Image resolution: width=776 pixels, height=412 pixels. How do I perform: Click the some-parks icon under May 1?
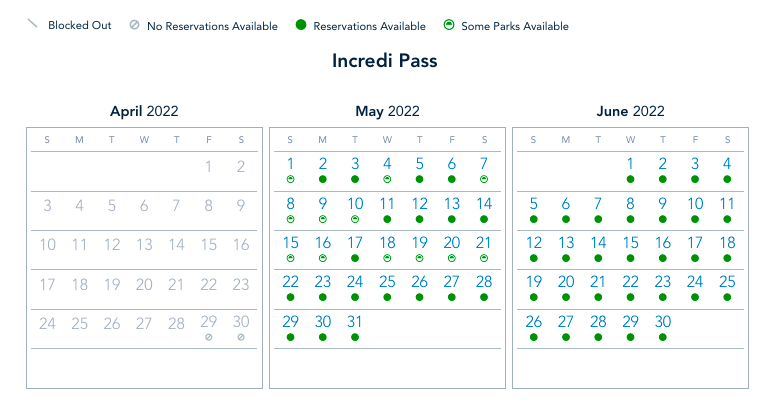tap(290, 179)
